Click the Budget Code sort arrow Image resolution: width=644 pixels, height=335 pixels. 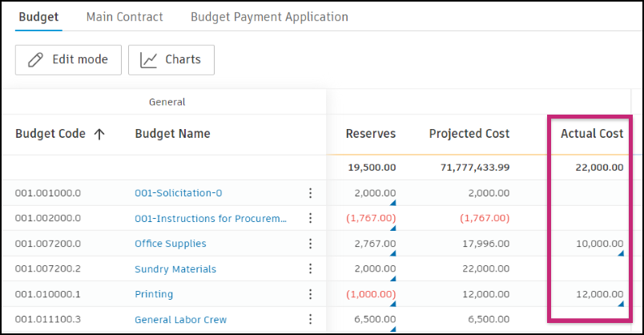pos(99,135)
